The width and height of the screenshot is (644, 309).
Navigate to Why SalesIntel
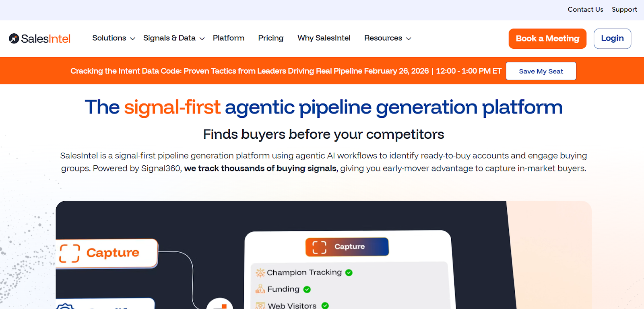pyautogui.click(x=324, y=38)
